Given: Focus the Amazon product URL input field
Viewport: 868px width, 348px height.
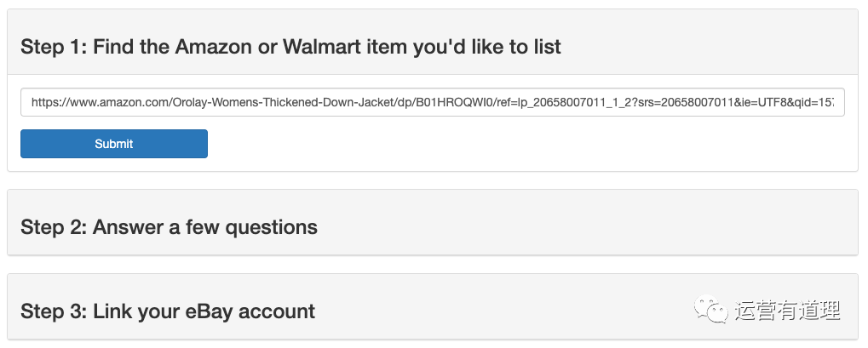Looking at the screenshot, I should coord(433,102).
